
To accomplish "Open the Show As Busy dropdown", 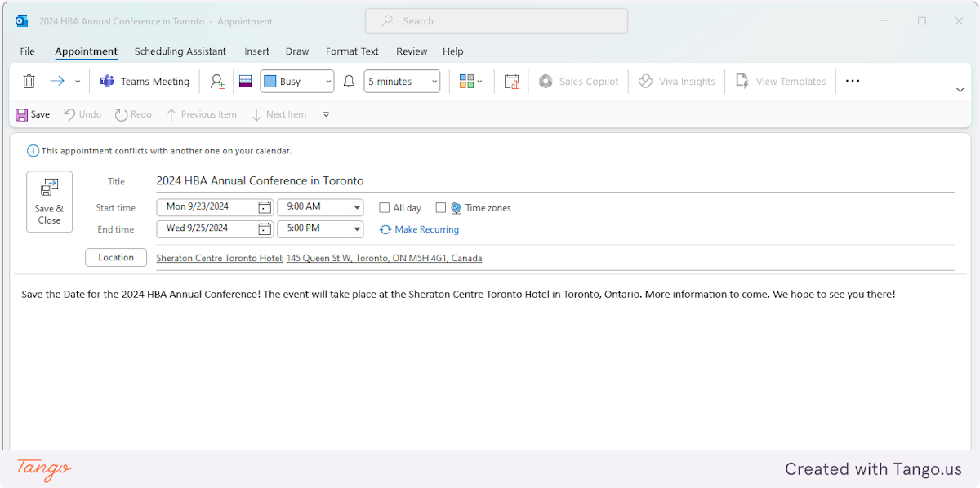I will click(297, 82).
